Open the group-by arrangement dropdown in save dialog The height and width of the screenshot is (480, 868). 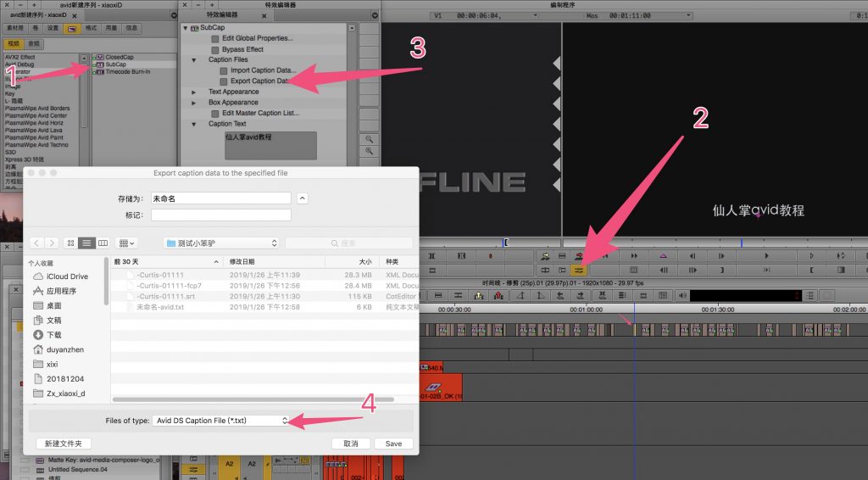(127, 243)
